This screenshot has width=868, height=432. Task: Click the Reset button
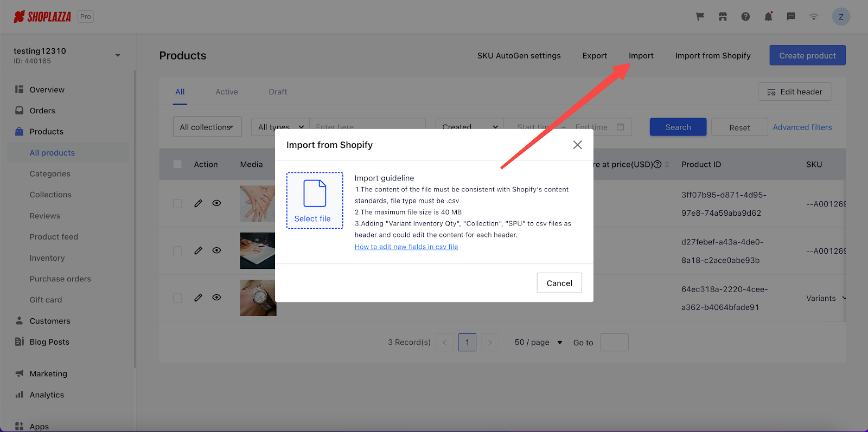(739, 127)
